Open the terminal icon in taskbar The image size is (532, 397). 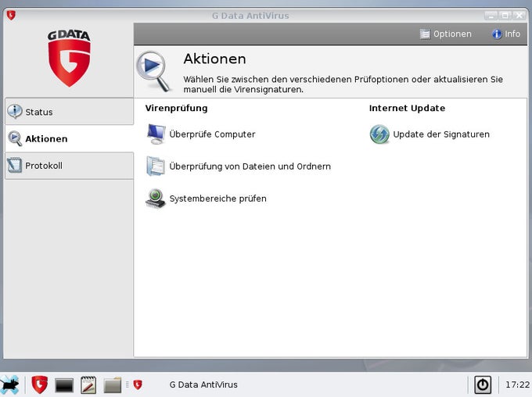pos(64,385)
